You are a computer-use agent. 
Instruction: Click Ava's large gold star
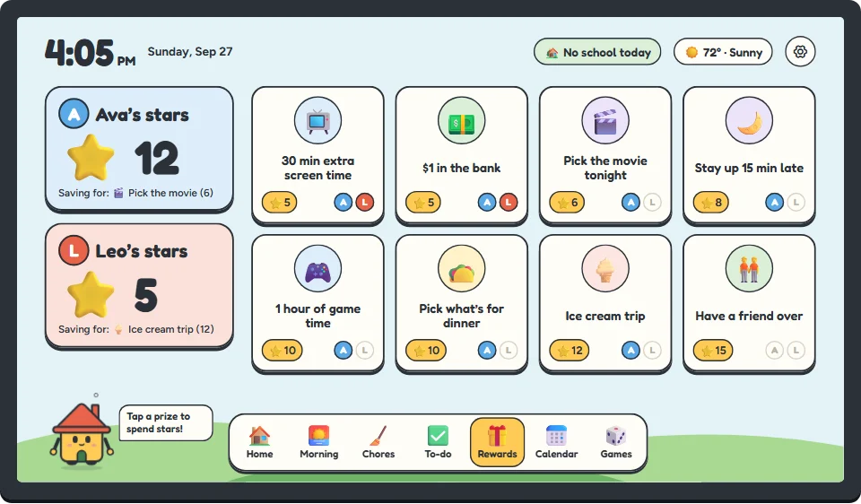click(x=91, y=158)
